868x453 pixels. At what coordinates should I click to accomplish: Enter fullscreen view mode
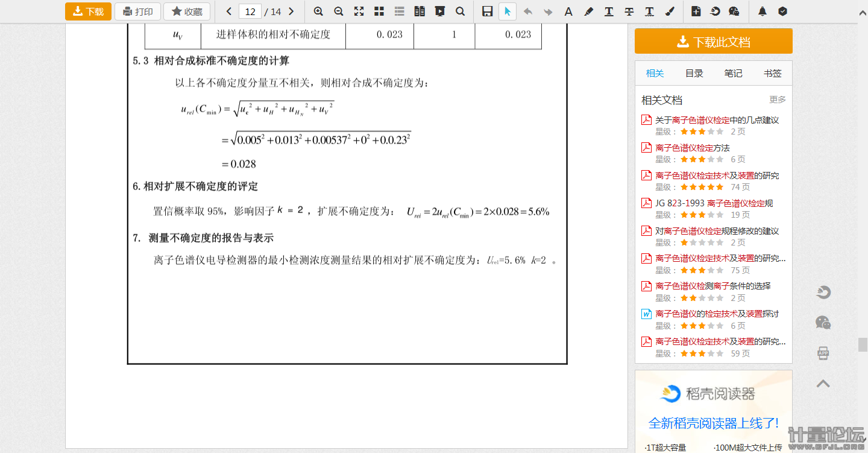click(359, 11)
